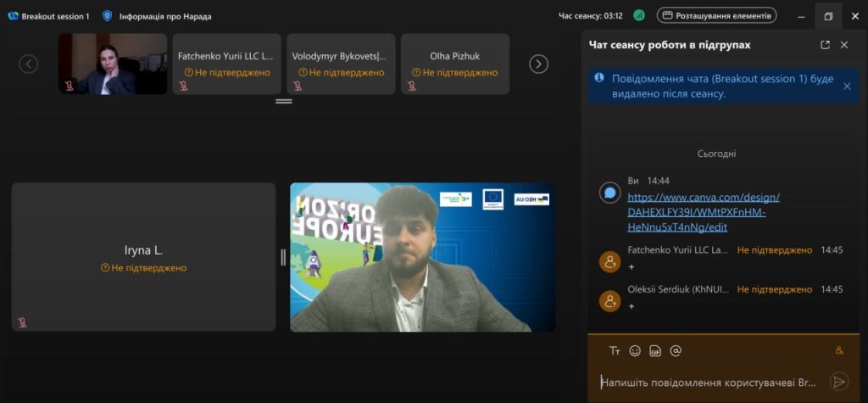Close the breakout session chat panel
868x403 pixels.
[x=844, y=45]
